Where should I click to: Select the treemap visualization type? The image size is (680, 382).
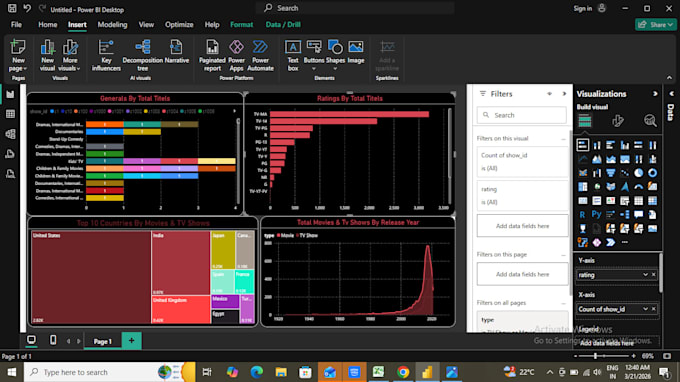coord(583,186)
